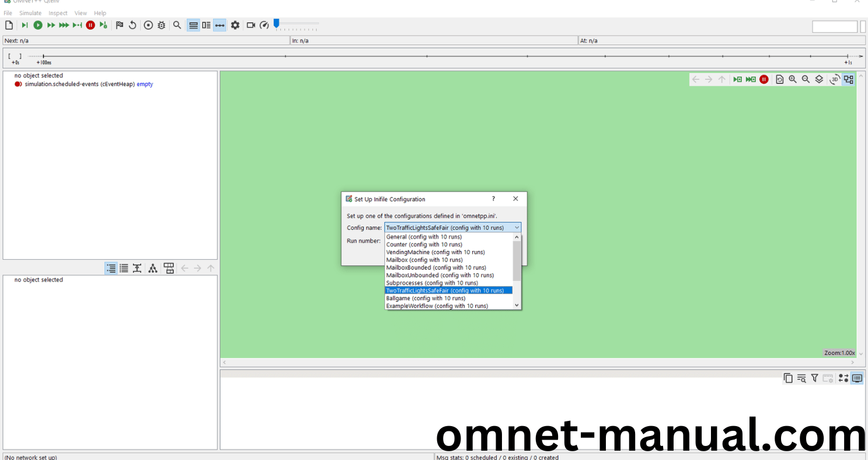Open Config name combo box in dialog
868x460 pixels.
point(452,228)
